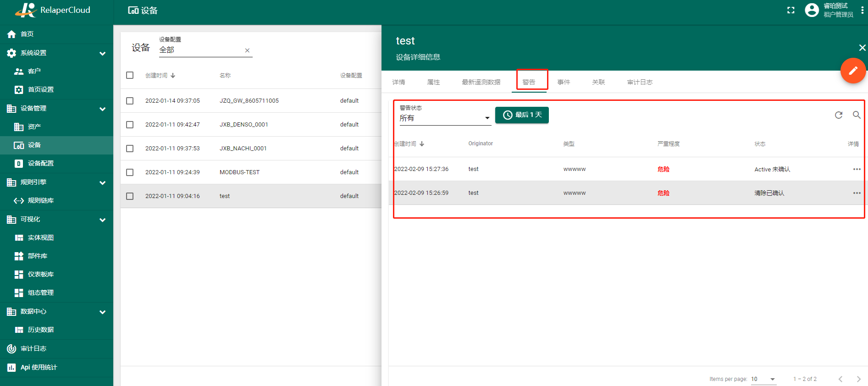Collapse the 可视化 menu section

pos(102,220)
